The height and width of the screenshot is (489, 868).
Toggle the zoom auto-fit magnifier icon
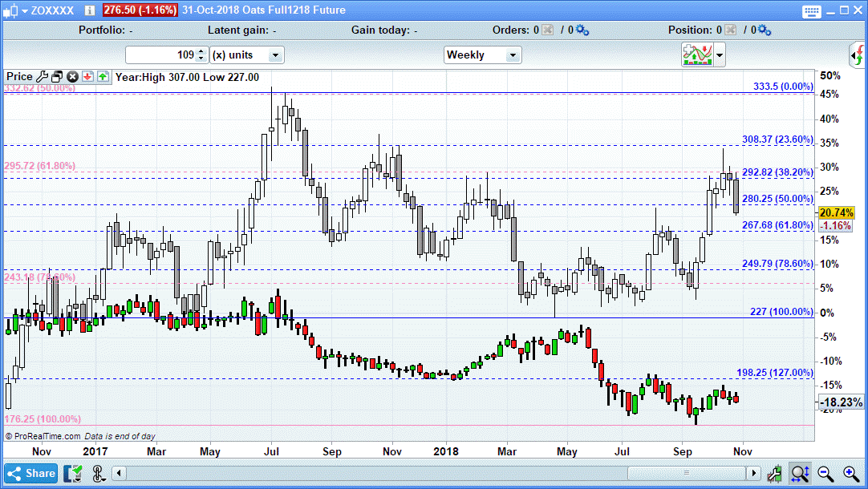(x=801, y=474)
